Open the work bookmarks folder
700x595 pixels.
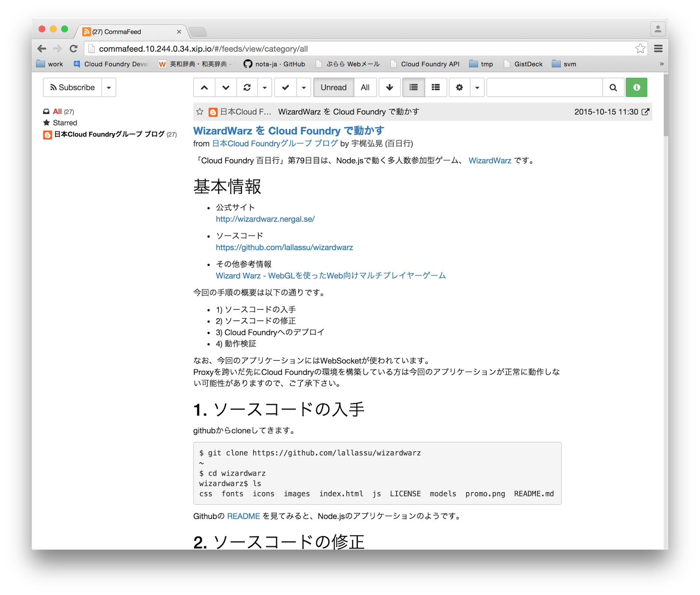coord(50,64)
